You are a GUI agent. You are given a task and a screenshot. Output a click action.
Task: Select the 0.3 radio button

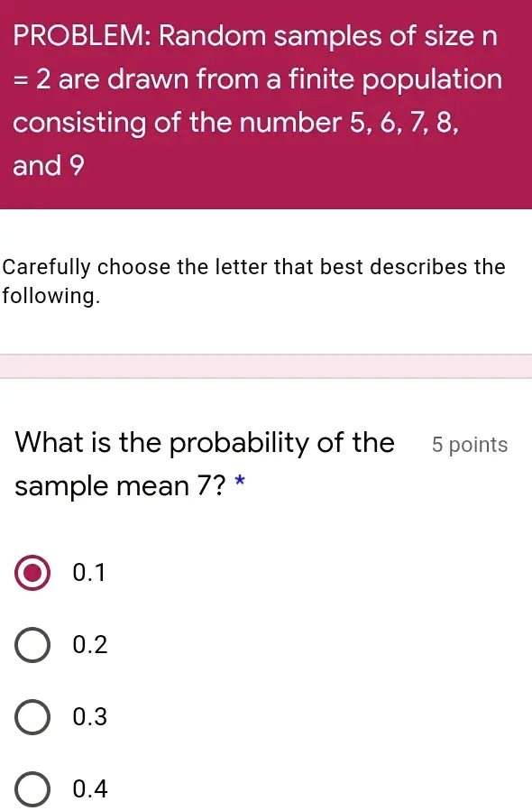31,716
